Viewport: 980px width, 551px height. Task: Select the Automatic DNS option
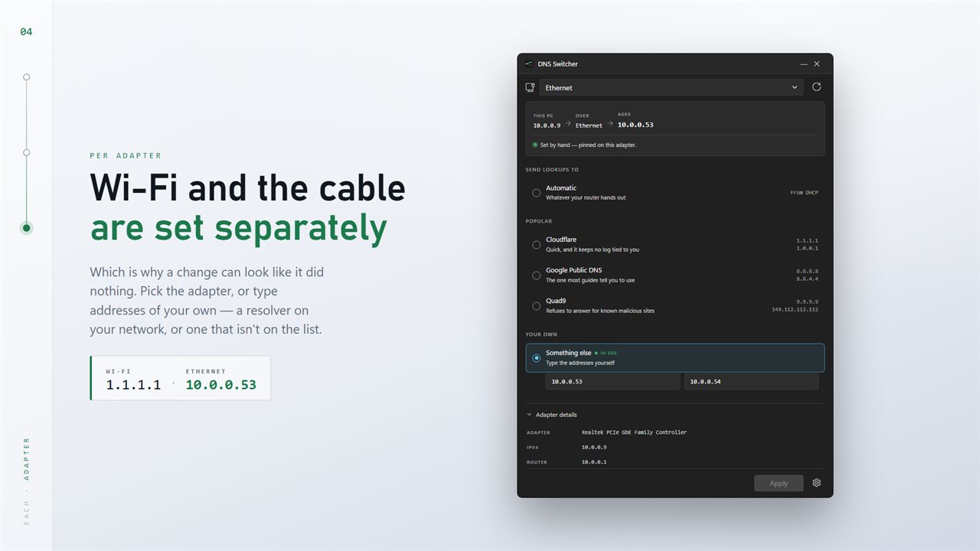tap(675, 193)
